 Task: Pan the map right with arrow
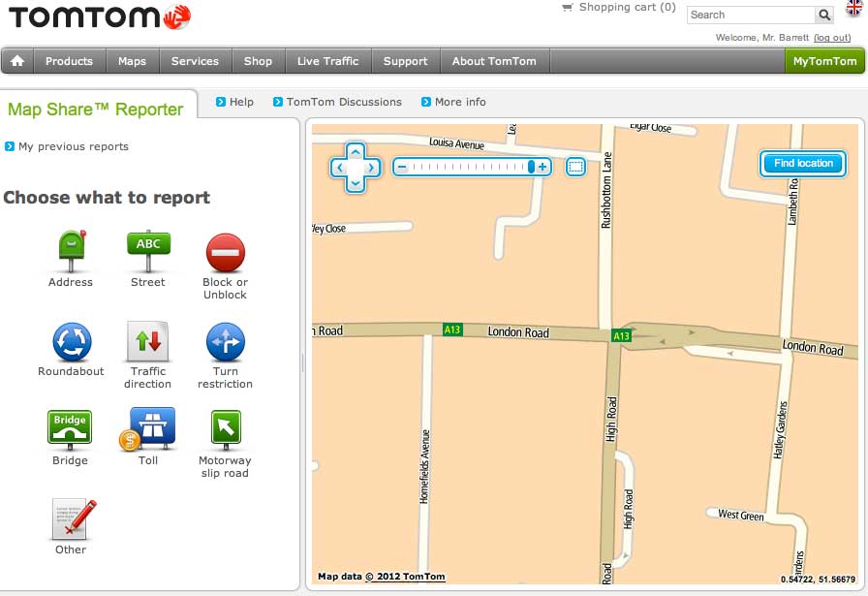pos(372,168)
